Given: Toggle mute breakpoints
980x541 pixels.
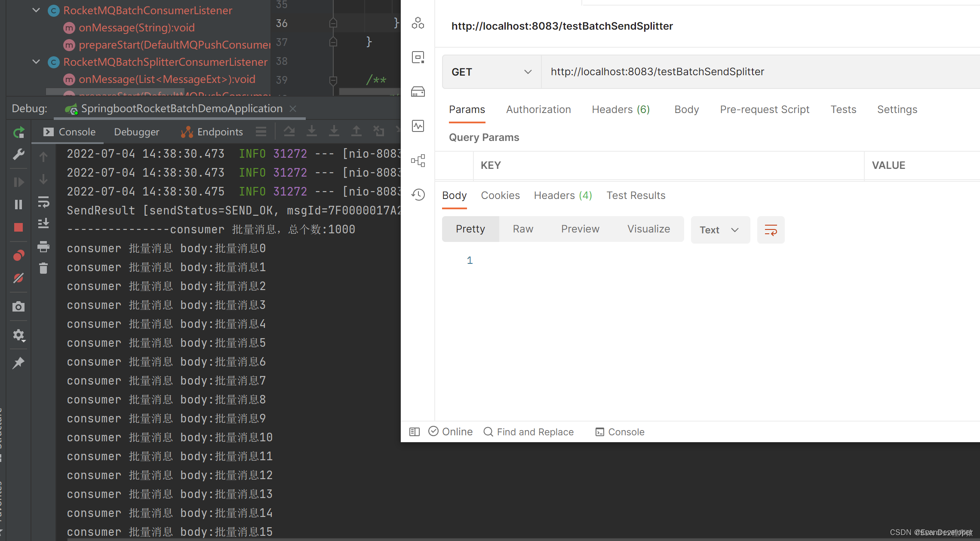Looking at the screenshot, I should click(18, 278).
